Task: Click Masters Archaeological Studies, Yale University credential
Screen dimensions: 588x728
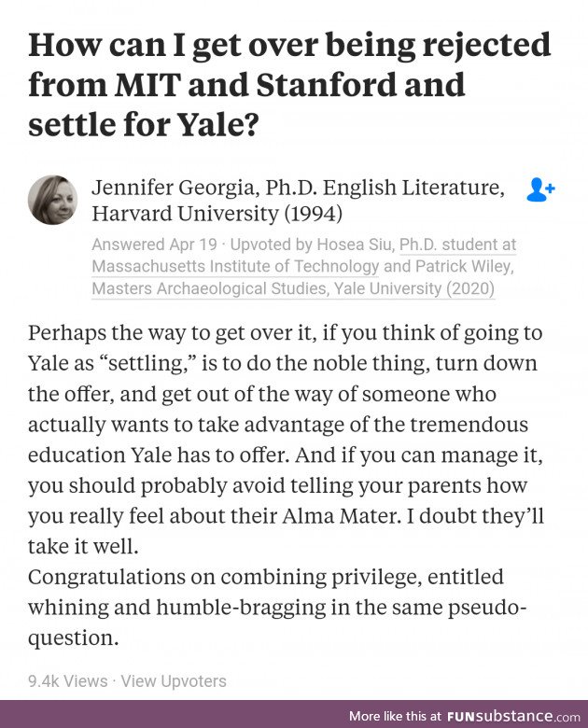Action: 293,288
